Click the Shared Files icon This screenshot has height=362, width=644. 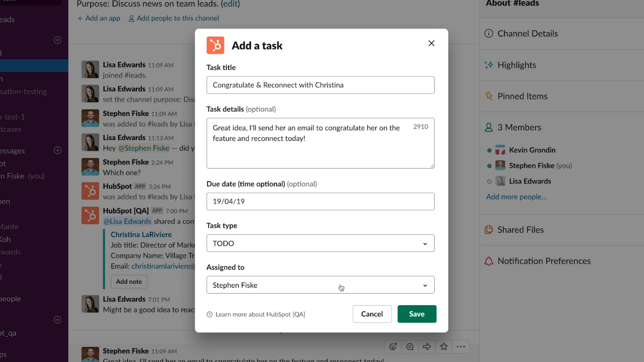489,230
